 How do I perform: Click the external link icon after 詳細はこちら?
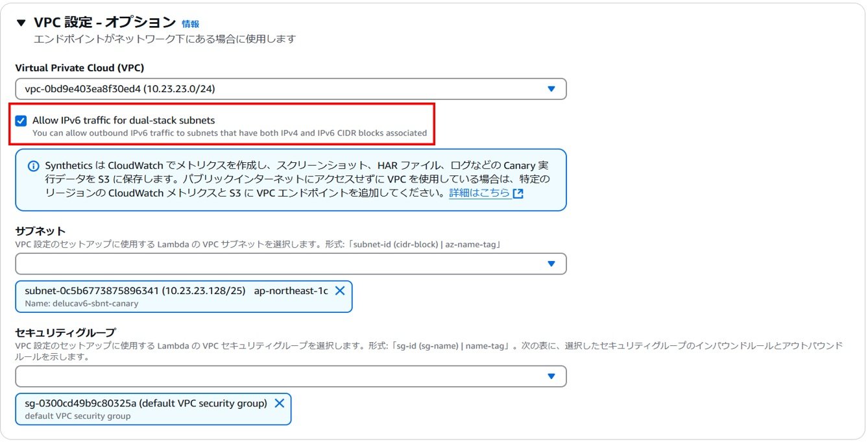[x=518, y=193]
